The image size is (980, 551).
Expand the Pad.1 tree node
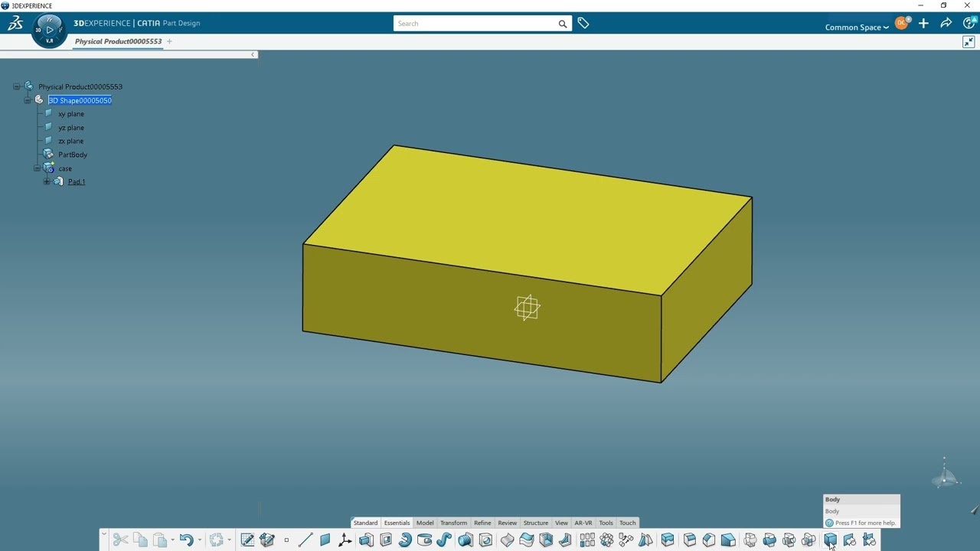coord(47,181)
